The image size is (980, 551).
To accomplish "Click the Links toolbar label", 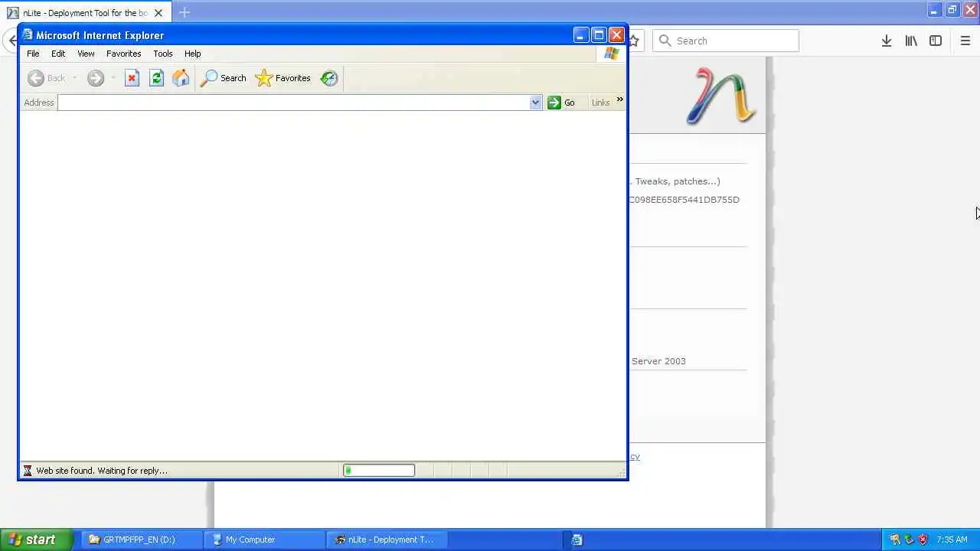I will click(600, 103).
